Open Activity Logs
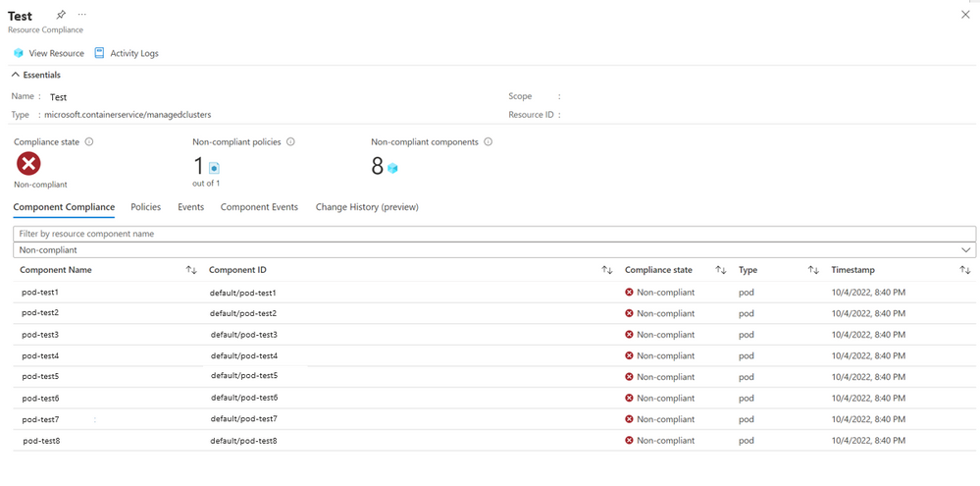Screen dimensions: 980x486 127,53
